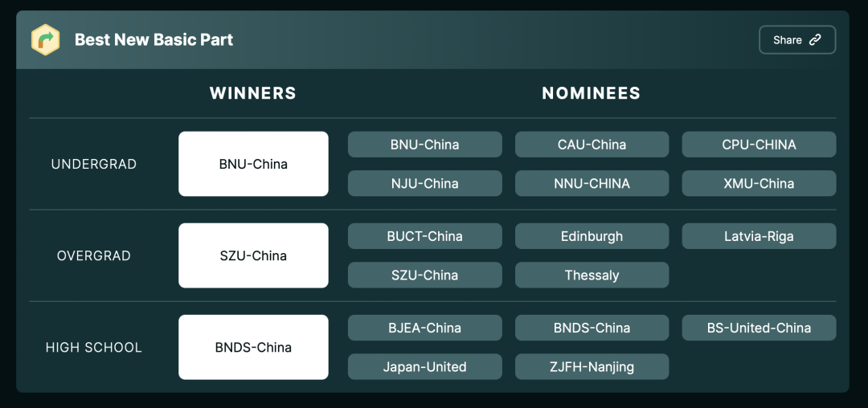This screenshot has height=408, width=868.
Task: Open high school nominee BJEA-China
Action: pyautogui.click(x=424, y=328)
